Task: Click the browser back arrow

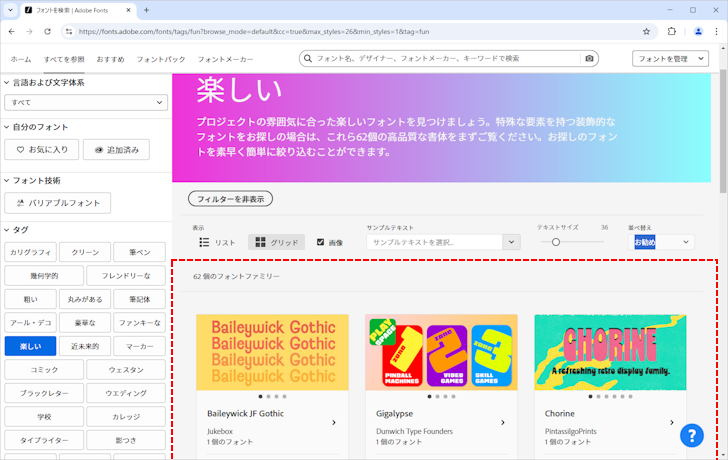Action: click(12, 32)
